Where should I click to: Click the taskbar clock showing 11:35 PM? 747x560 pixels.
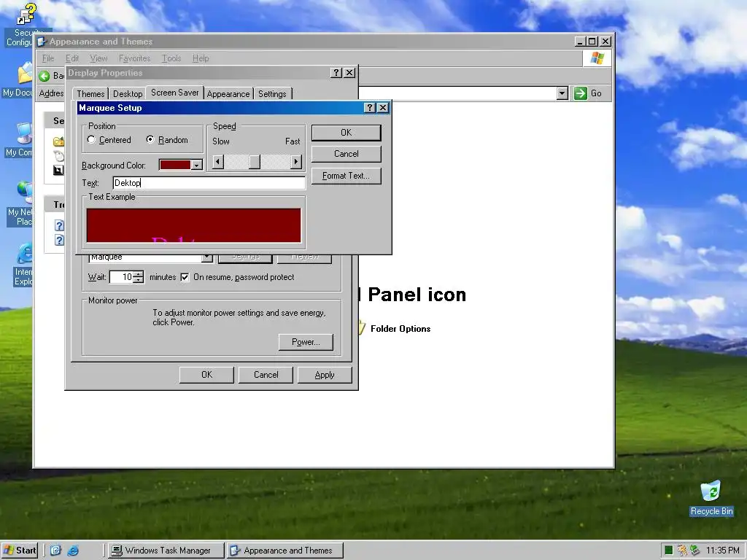point(723,551)
